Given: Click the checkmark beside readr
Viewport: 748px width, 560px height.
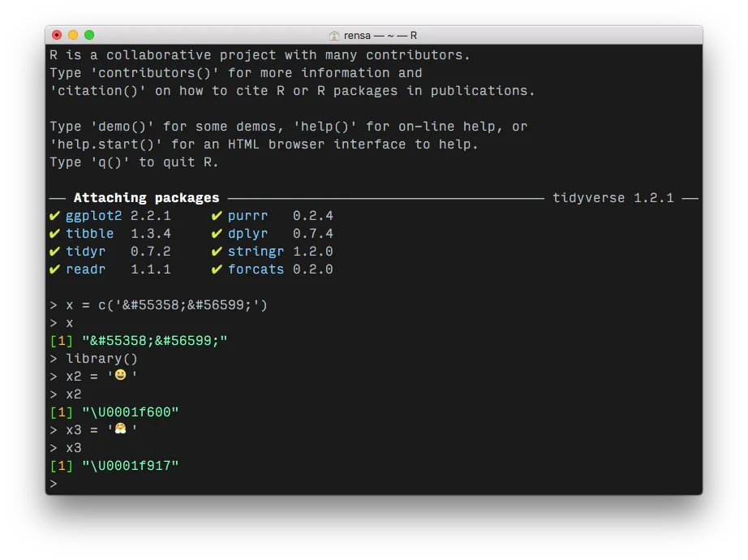Looking at the screenshot, I should (54, 269).
